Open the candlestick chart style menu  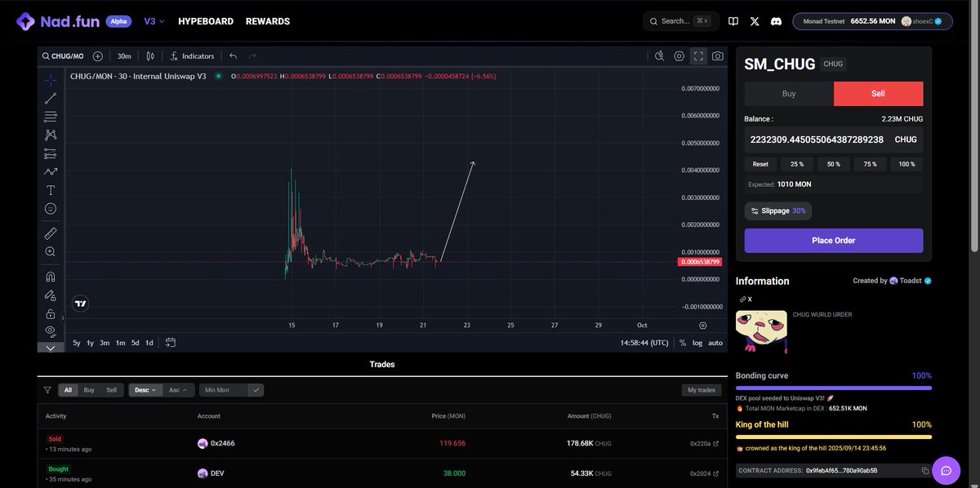pyautogui.click(x=150, y=56)
